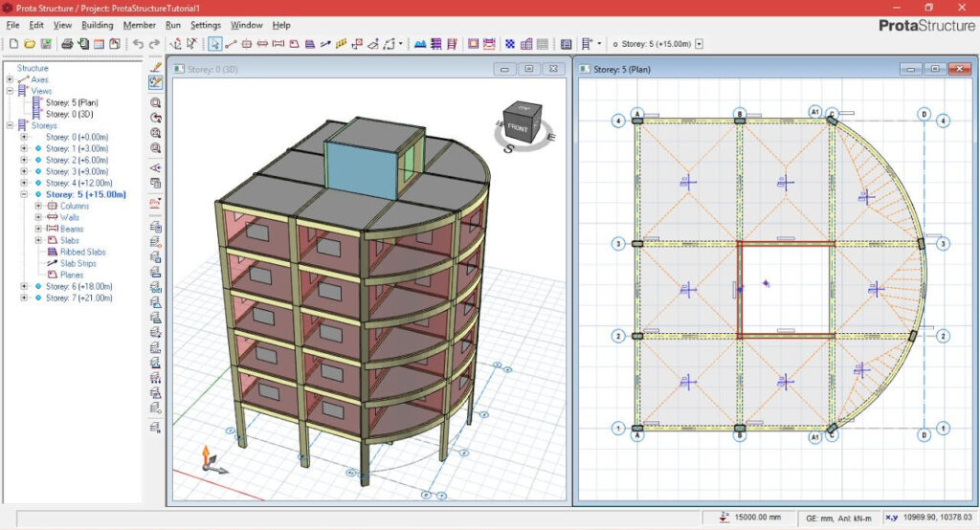Select the Beam tool in toolbar
980x530 pixels.
[x=278, y=44]
